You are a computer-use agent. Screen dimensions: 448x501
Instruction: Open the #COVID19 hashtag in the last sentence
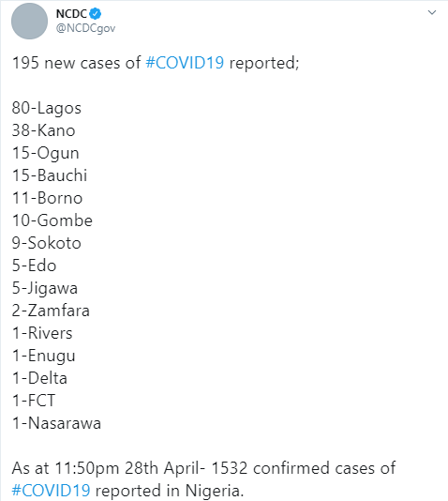tap(51, 490)
